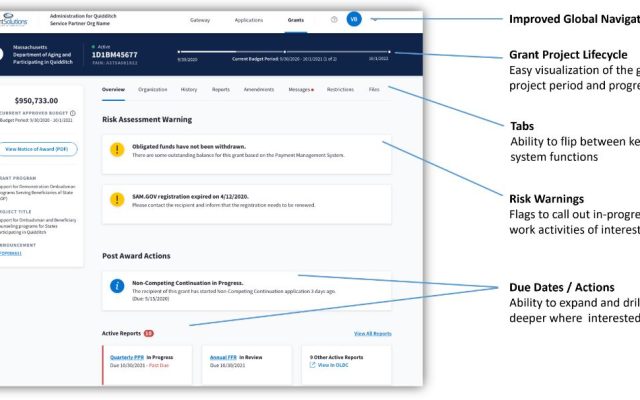Open the History tab

[189, 90]
